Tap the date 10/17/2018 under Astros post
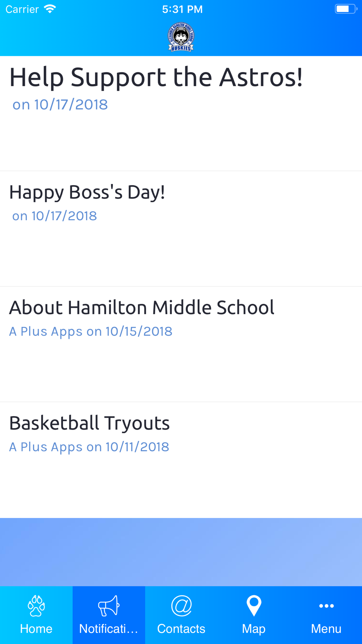The image size is (362, 644). click(71, 105)
